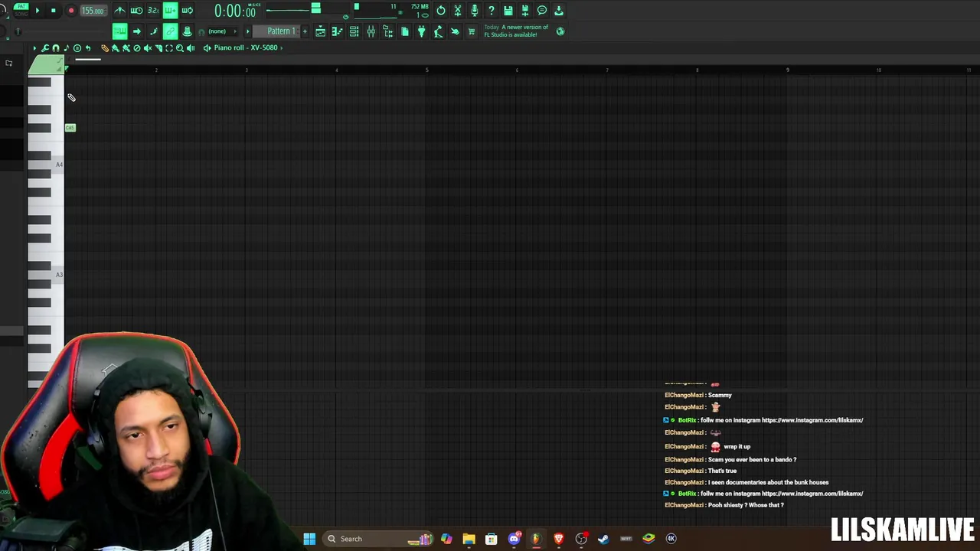Click the undo history circular arrow icon
This screenshot has width=980, height=551.
(x=441, y=11)
